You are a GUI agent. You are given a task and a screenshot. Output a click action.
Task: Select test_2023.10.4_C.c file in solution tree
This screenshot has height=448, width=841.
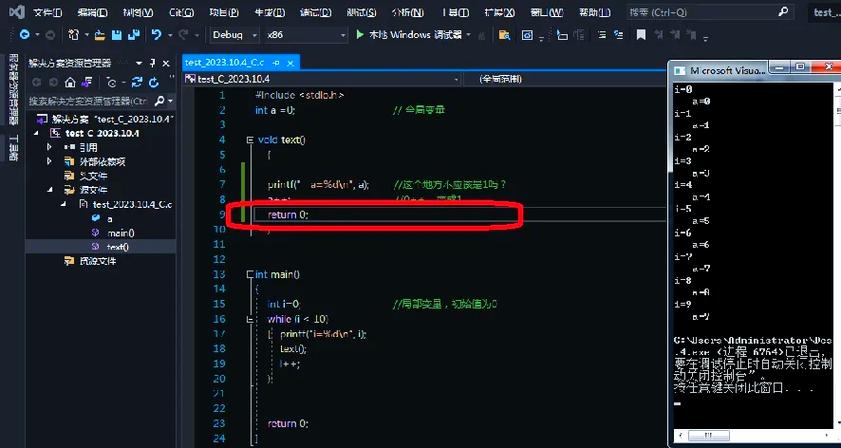coord(132,204)
